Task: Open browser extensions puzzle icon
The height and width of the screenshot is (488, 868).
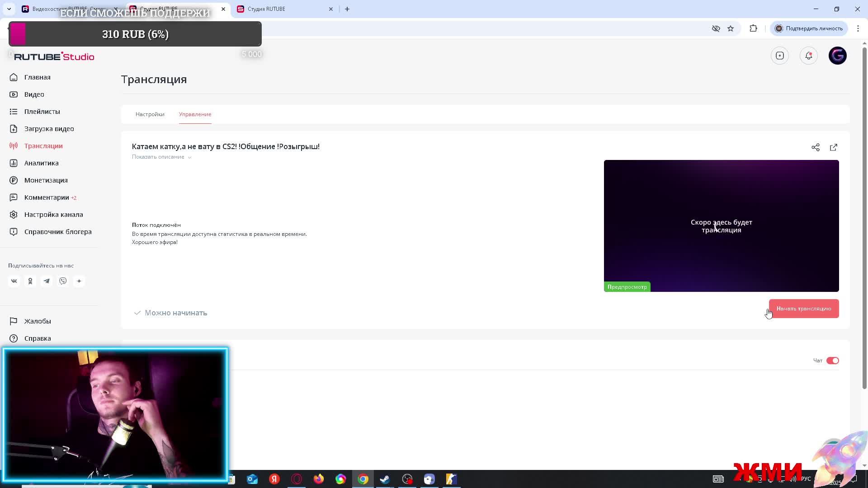Action: pos(753,28)
